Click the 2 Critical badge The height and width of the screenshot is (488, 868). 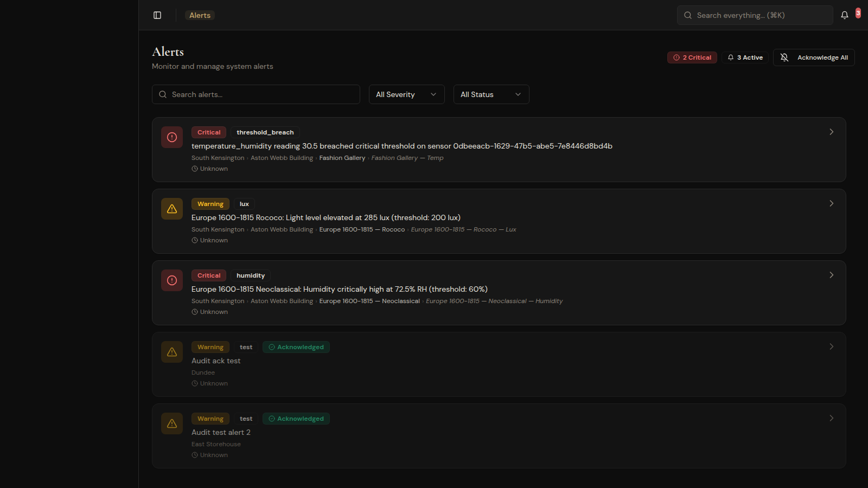point(692,57)
